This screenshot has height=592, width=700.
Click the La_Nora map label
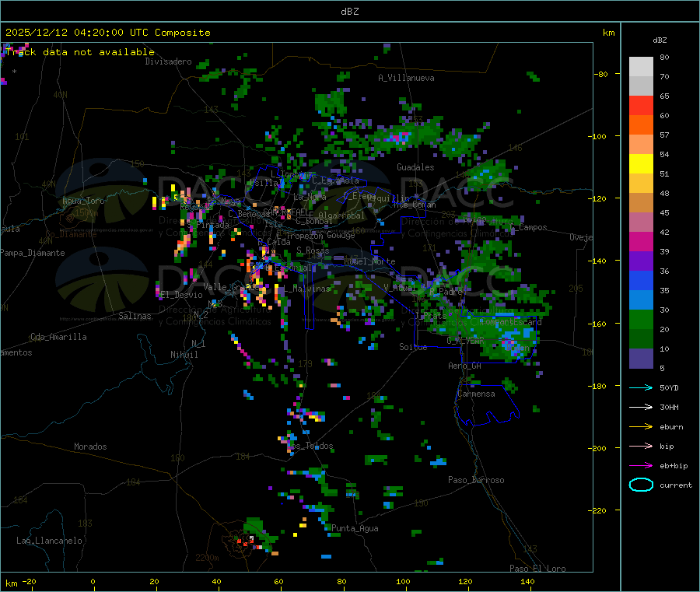(310, 197)
